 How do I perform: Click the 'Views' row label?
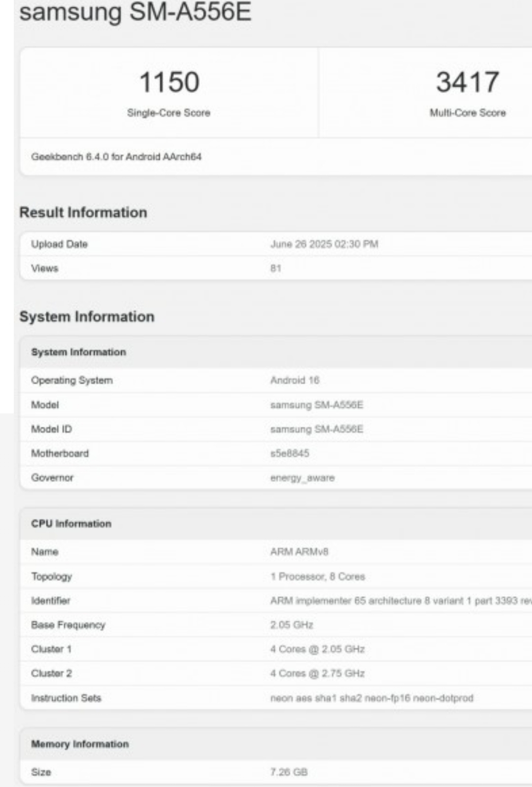[x=44, y=268]
